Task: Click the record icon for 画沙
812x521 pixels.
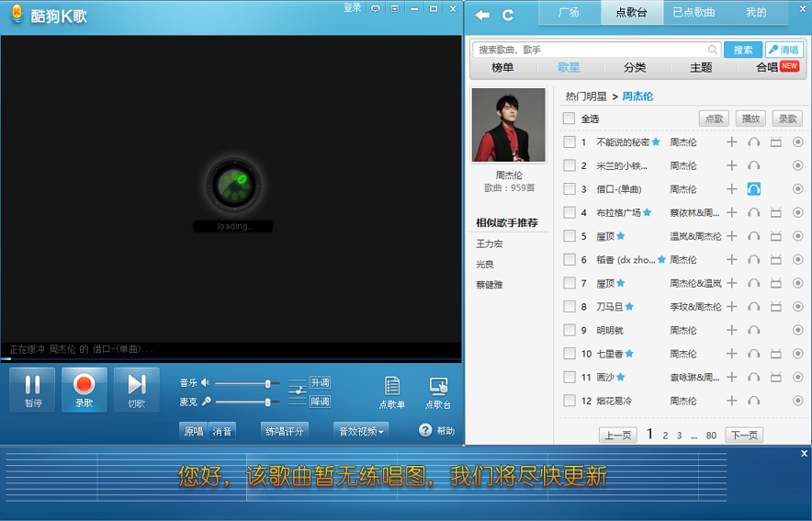Action: 798,377
